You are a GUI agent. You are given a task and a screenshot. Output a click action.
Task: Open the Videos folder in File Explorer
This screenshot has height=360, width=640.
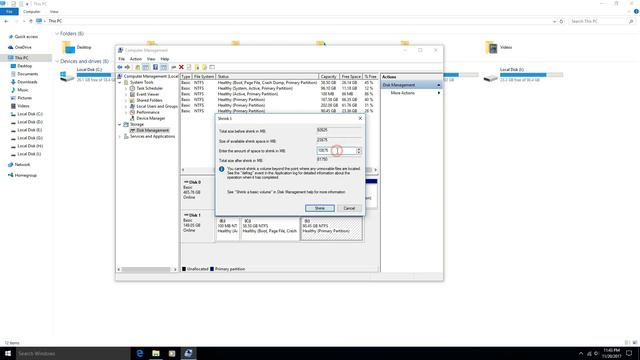(498, 47)
